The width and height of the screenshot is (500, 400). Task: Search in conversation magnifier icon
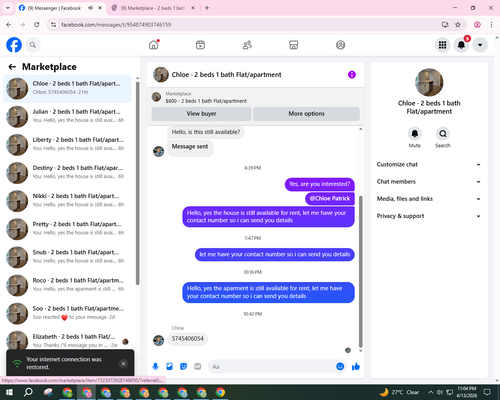pyautogui.click(x=443, y=134)
